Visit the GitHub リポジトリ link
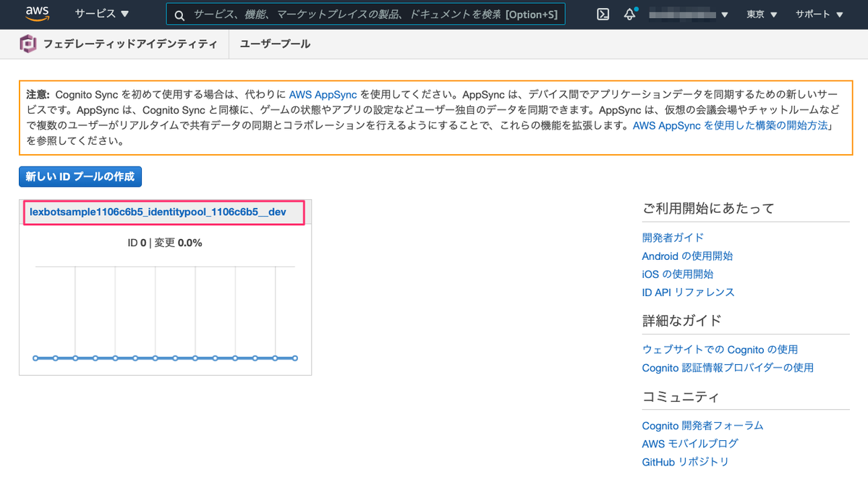This screenshot has width=868, height=488. point(685,461)
